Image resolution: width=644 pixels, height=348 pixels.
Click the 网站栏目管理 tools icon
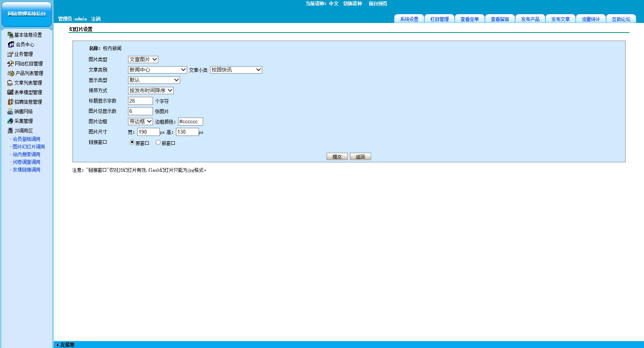[10, 64]
